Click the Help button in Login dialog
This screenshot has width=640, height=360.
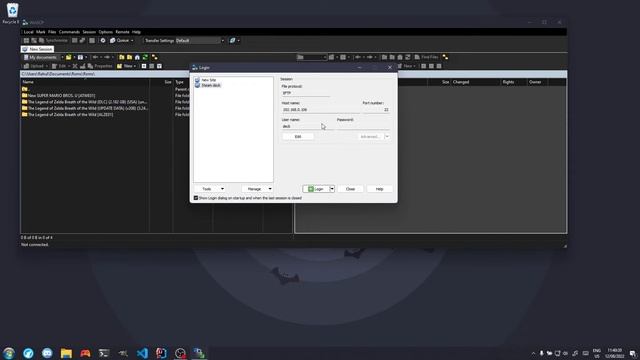click(x=379, y=189)
